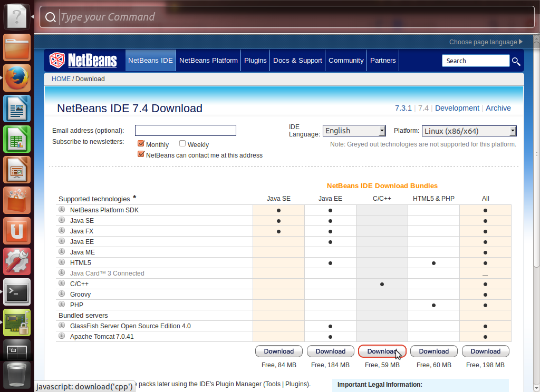Follow the HOME breadcrumb link

point(61,79)
